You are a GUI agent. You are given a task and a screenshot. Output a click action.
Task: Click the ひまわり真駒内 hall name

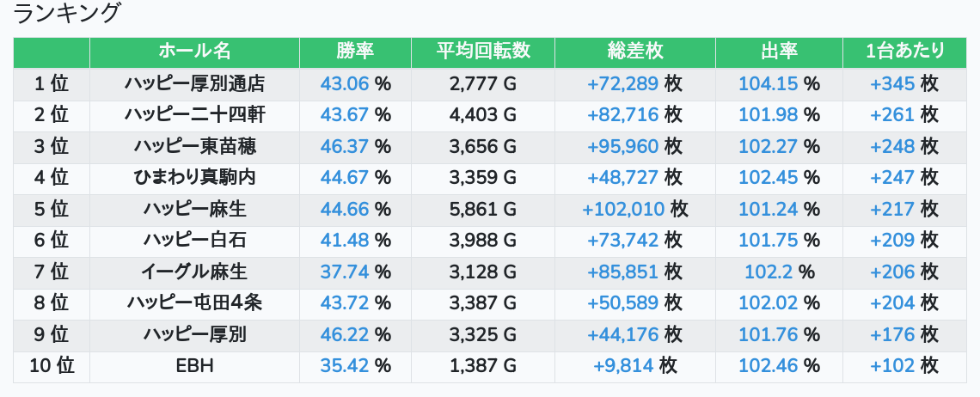194,178
